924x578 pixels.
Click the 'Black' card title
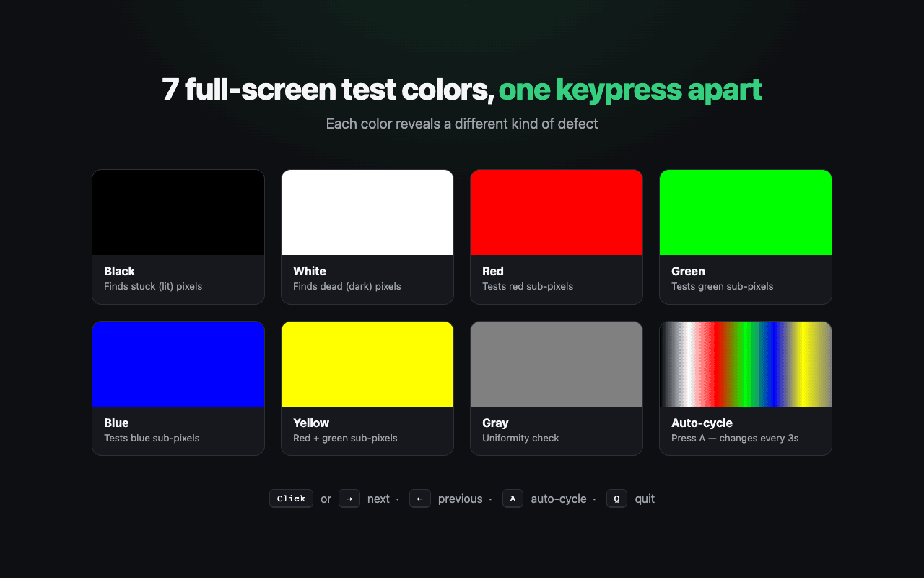pyautogui.click(x=119, y=271)
